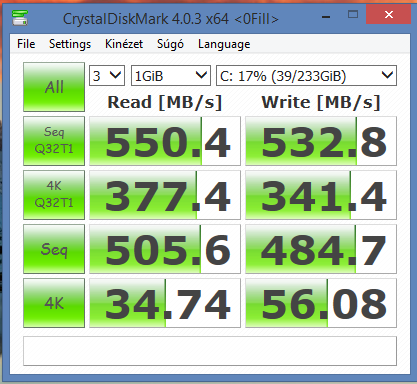Select the Seq read value 505.6

pyautogui.click(x=165, y=249)
